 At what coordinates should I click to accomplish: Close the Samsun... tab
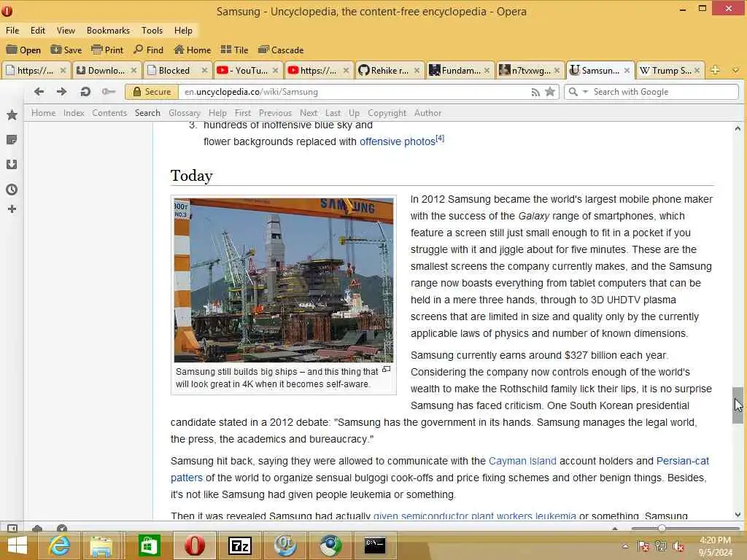627,71
